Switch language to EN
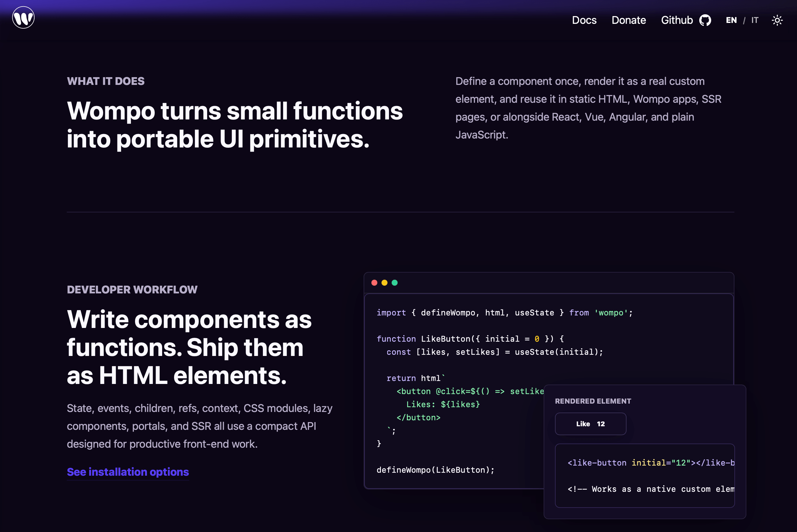 pos(731,20)
